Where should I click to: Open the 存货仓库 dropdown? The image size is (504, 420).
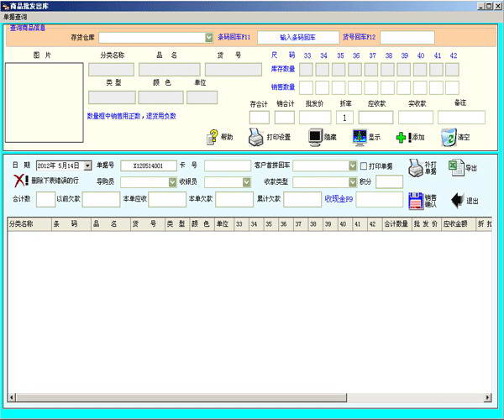208,38
